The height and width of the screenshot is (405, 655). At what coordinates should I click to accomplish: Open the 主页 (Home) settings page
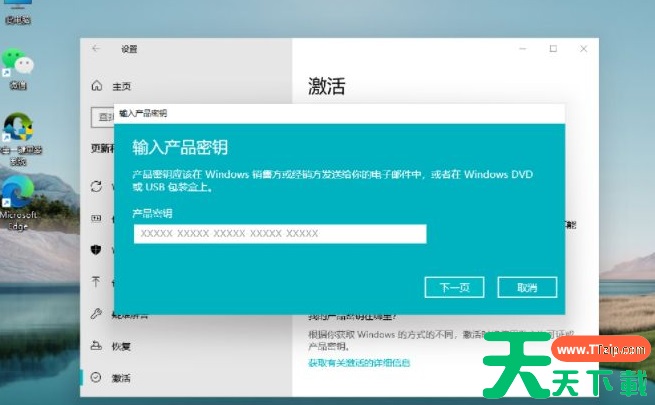coord(121,86)
